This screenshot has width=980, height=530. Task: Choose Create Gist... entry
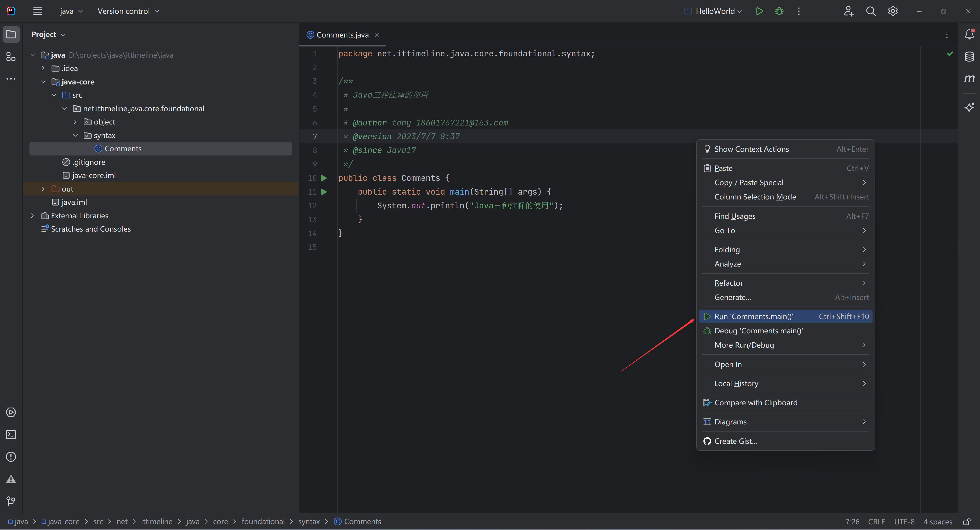pos(785,441)
